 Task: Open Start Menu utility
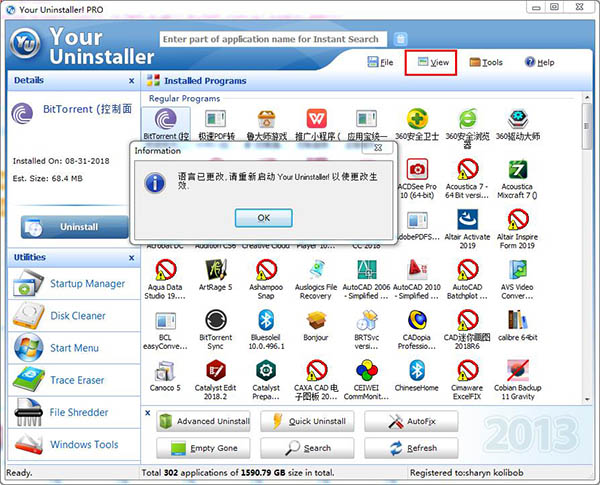pyautogui.click(x=74, y=348)
